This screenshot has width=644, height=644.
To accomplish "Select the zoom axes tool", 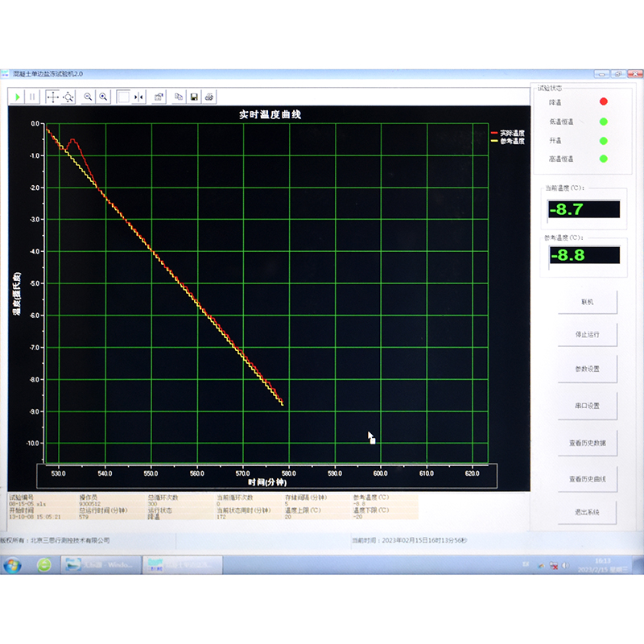I will pyautogui.click(x=68, y=97).
